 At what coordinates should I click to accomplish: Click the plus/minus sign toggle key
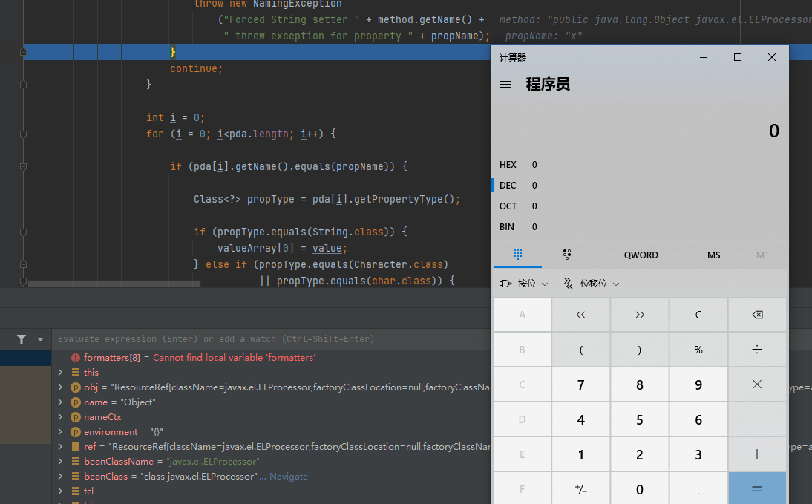pos(580,488)
